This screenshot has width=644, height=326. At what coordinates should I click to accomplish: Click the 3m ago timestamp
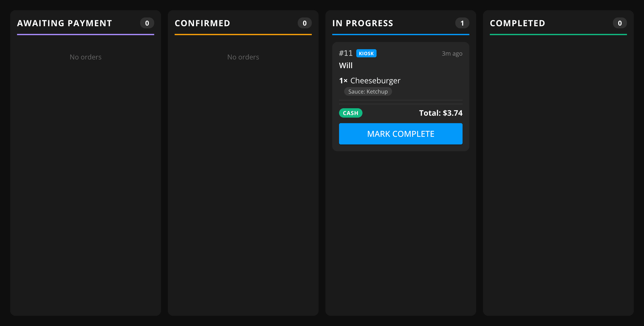pyautogui.click(x=452, y=53)
